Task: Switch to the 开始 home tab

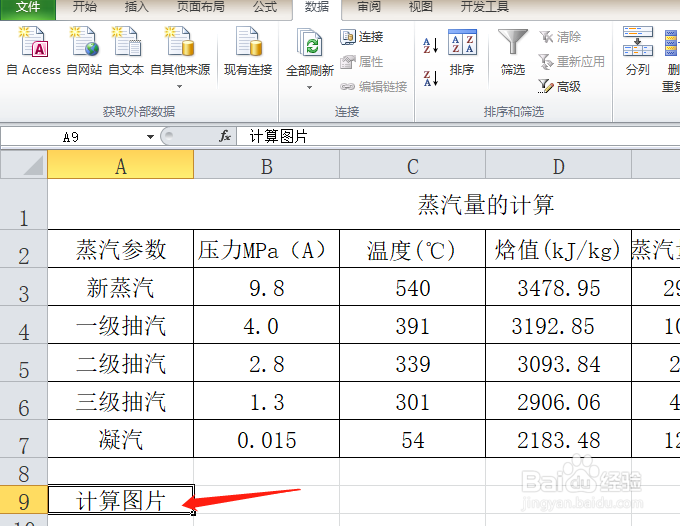Action: 85,7
